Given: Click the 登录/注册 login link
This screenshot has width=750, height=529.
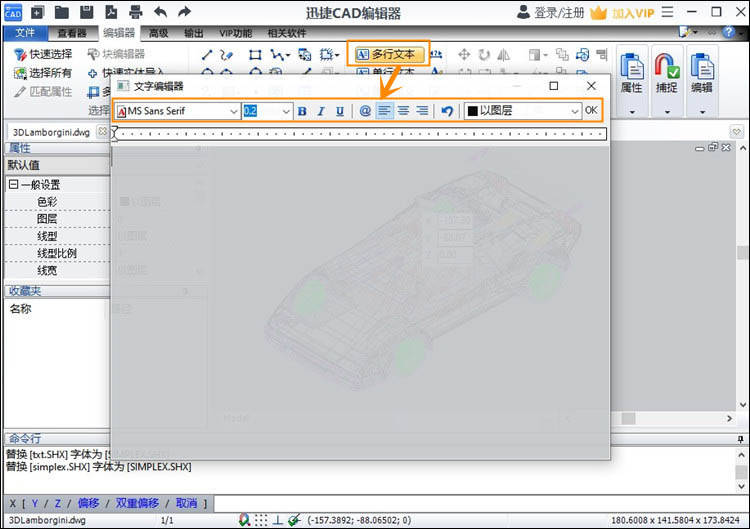Looking at the screenshot, I should click(559, 12).
